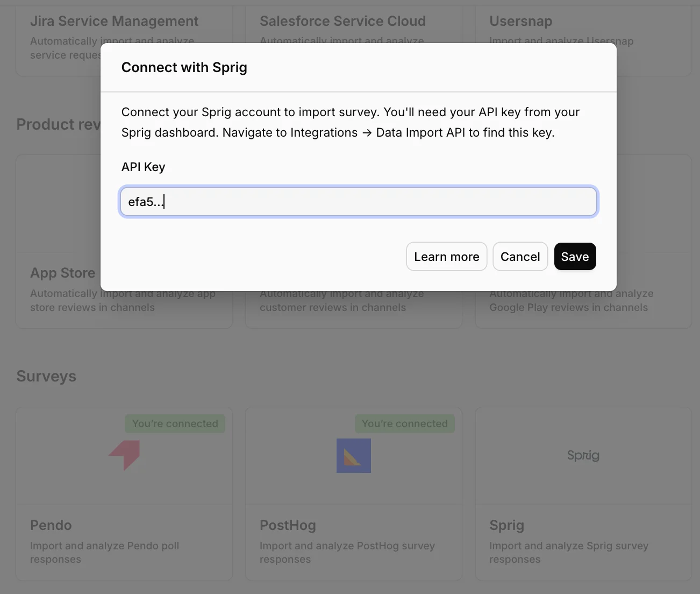Click the PostHog logo icon

pos(354,456)
